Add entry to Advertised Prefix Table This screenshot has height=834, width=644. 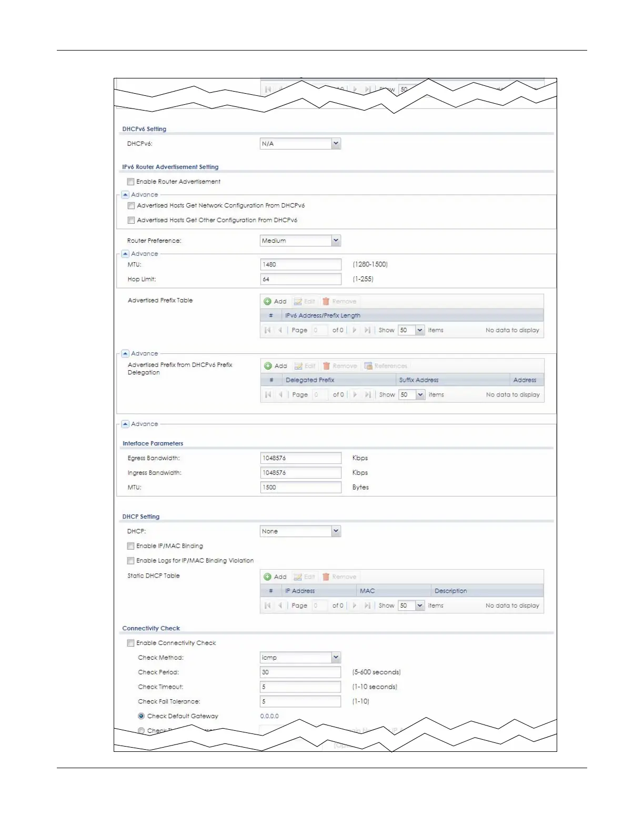pyautogui.click(x=275, y=301)
